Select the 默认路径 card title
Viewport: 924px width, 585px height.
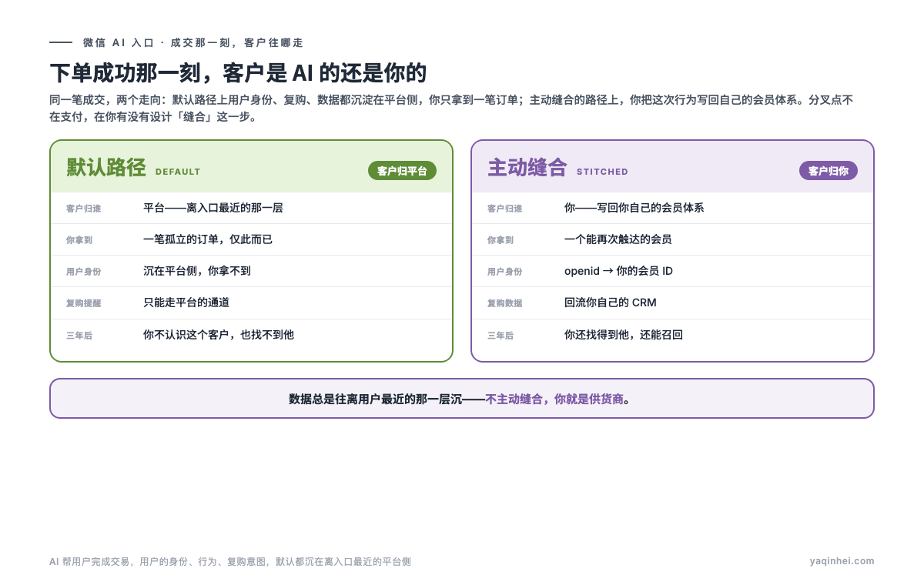pyautogui.click(x=106, y=168)
